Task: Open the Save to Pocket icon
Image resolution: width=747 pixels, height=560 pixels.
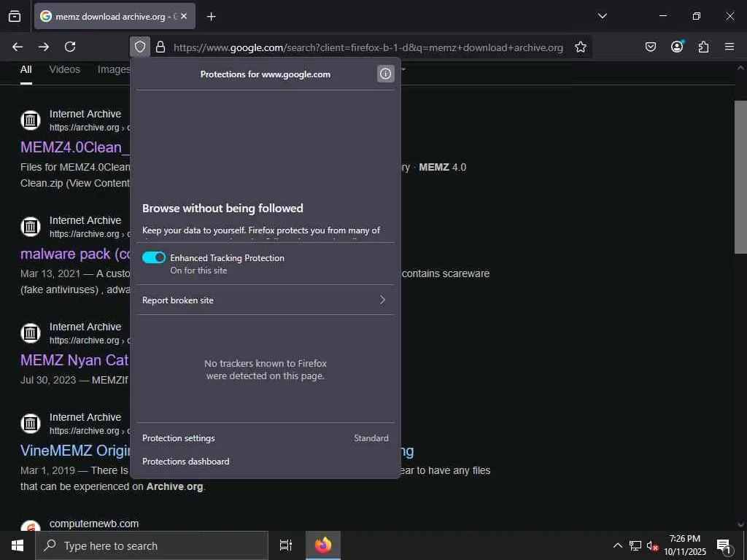Action: pos(651,47)
